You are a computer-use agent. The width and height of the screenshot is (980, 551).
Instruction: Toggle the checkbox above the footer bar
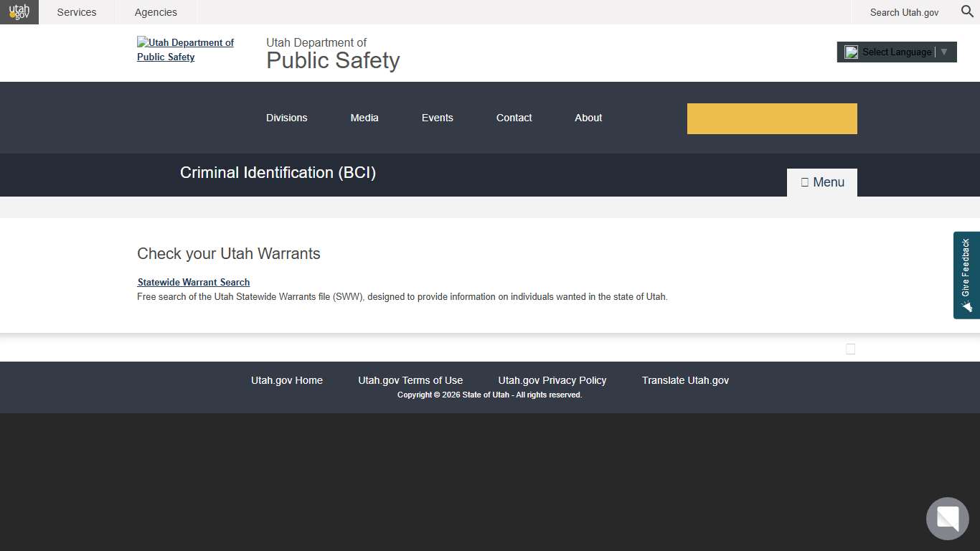pyautogui.click(x=850, y=349)
